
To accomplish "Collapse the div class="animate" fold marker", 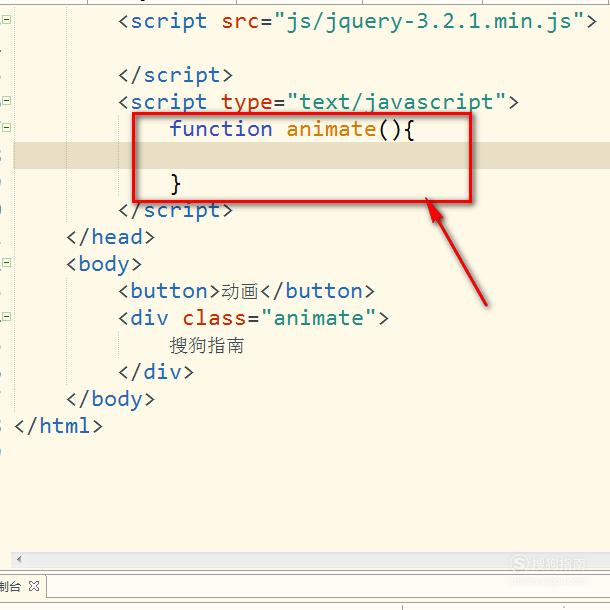I will [x=7, y=317].
